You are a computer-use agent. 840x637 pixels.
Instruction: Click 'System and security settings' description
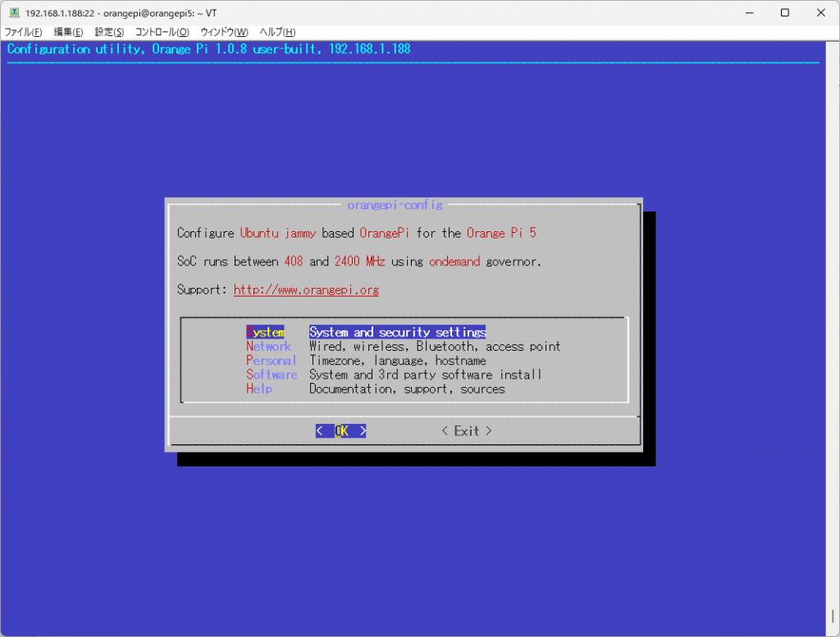pos(398,332)
